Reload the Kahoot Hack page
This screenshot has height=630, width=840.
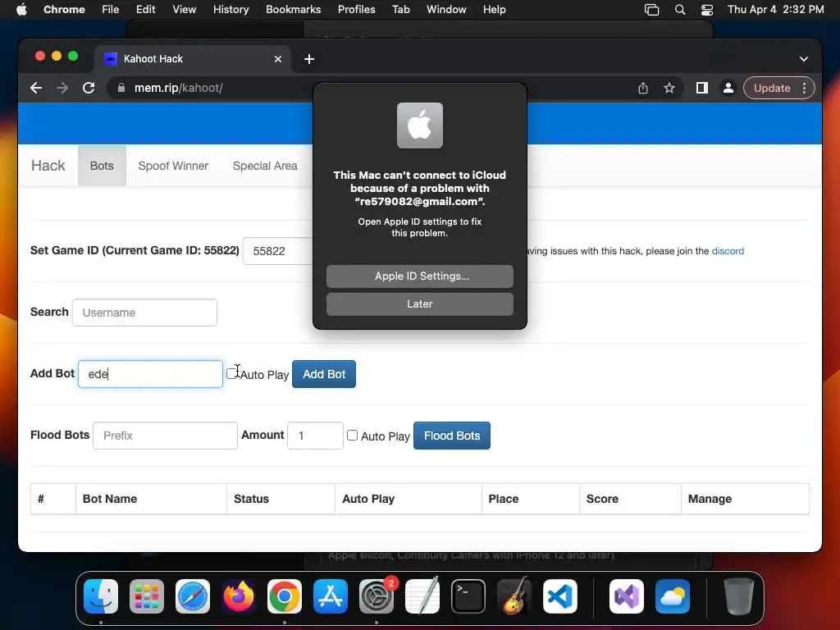pyautogui.click(x=89, y=88)
